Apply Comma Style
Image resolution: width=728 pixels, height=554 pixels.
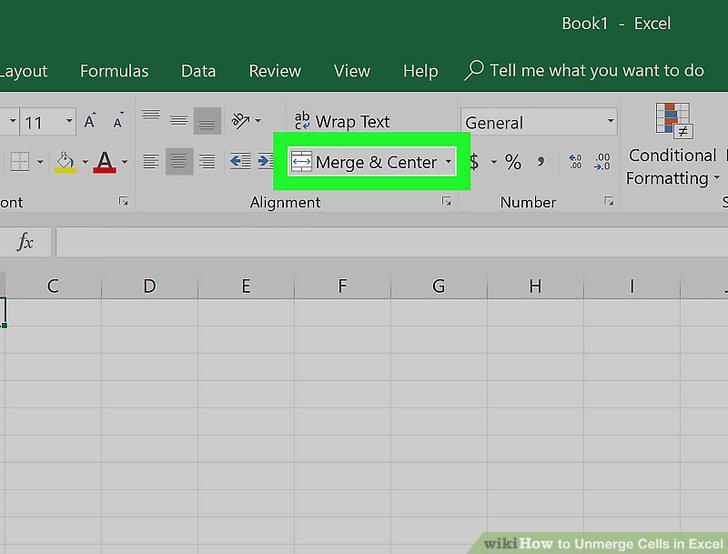[541, 162]
